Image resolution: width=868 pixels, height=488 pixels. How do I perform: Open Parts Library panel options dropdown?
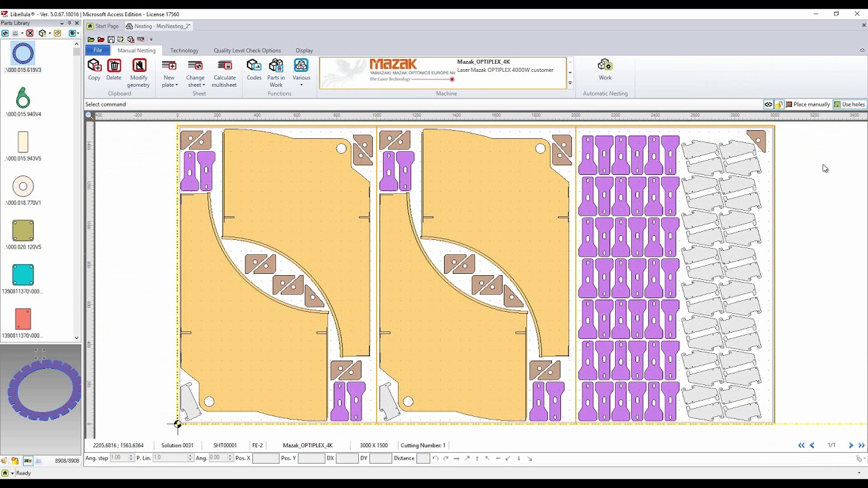coord(62,23)
